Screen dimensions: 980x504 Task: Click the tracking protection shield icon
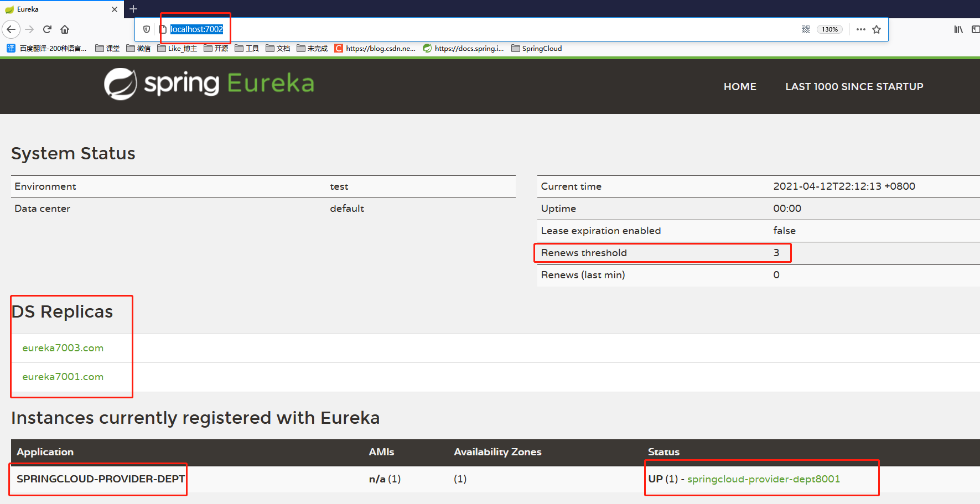point(147,29)
